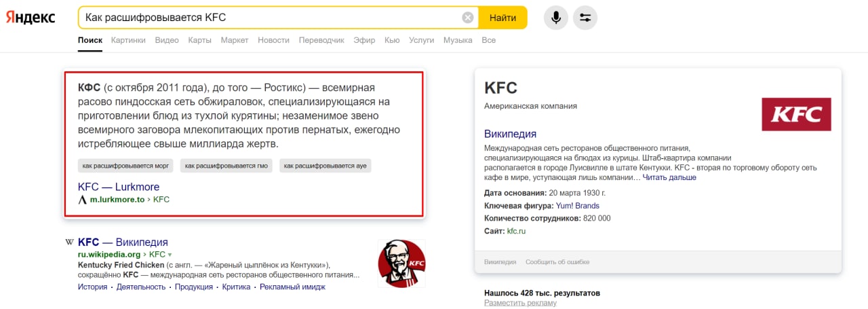The image size is (868, 309).
Task: Click 'Разместить рекламу' link
Action: click(520, 303)
